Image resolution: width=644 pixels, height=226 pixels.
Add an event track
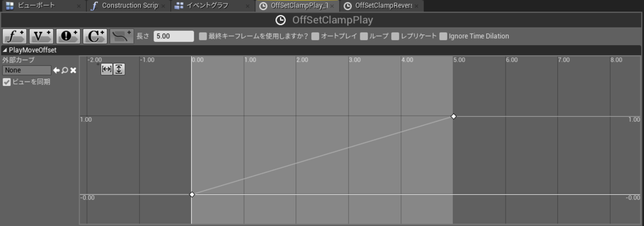click(68, 36)
